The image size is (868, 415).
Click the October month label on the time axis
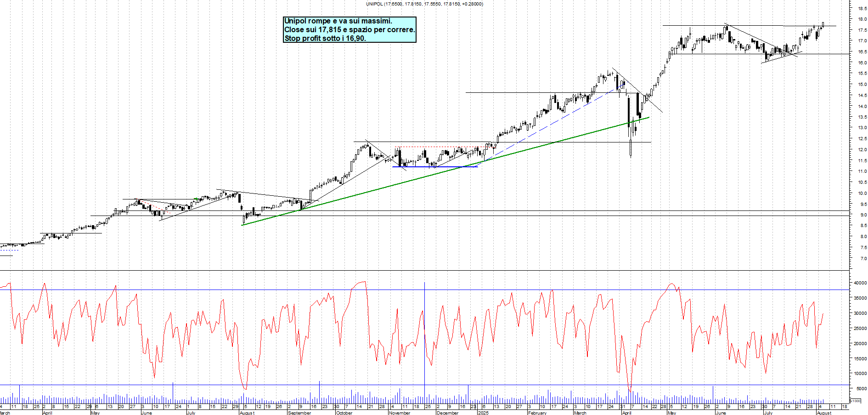point(344,413)
